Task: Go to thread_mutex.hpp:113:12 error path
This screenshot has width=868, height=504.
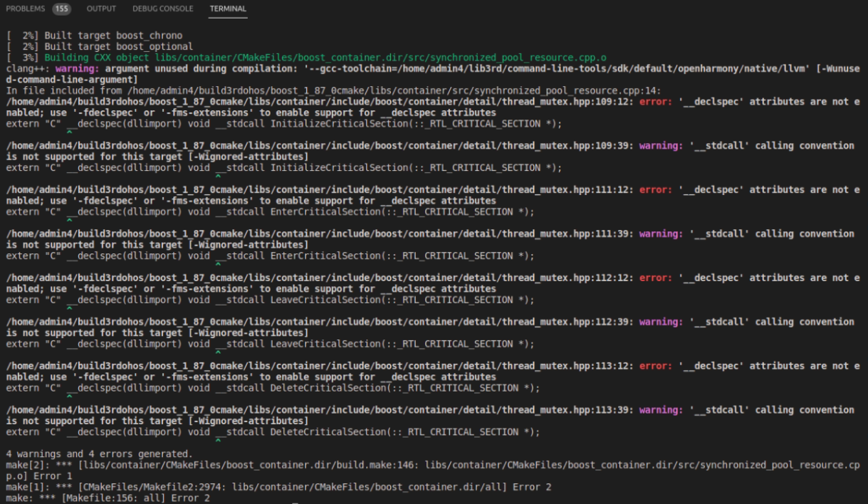Action: (x=319, y=366)
